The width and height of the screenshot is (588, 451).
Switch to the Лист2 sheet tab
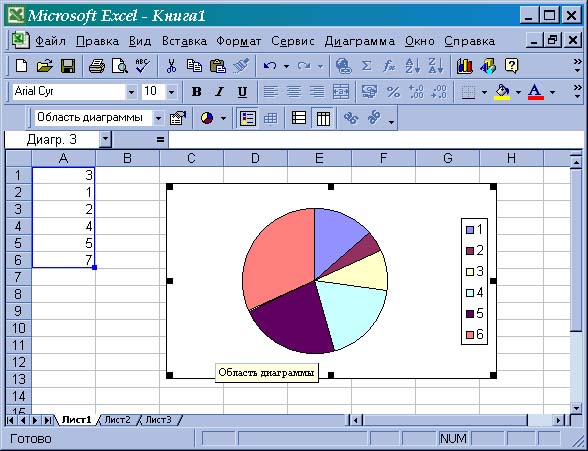[117, 420]
